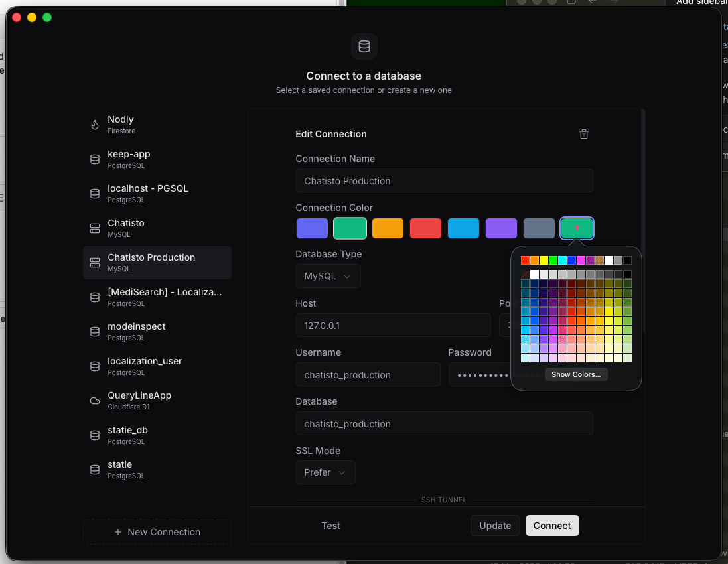Screen dimensions: 728x564
Task: Choose brown in palette top row
Action: [x=599, y=260]
